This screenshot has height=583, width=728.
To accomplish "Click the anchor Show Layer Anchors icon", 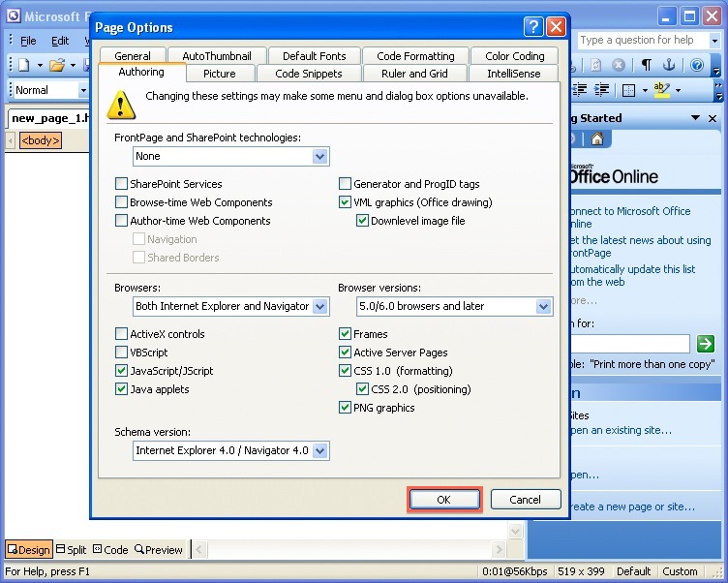I will [x=669, y=65].
